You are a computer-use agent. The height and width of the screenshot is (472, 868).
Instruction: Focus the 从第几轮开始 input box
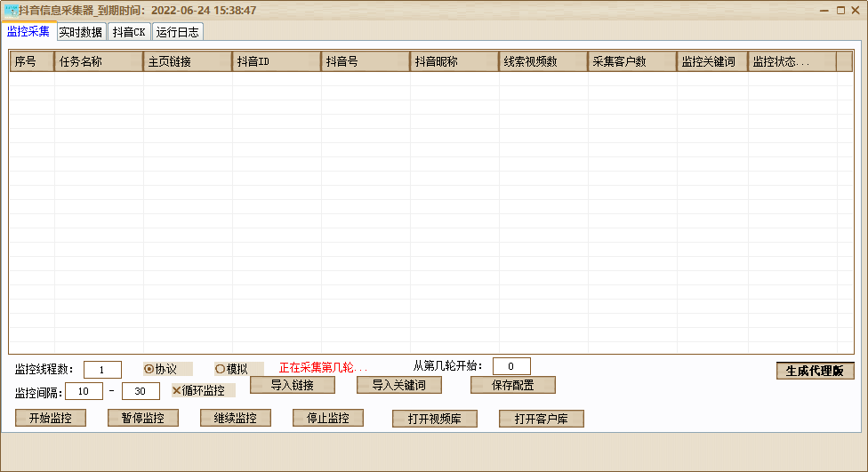point(511,366)
